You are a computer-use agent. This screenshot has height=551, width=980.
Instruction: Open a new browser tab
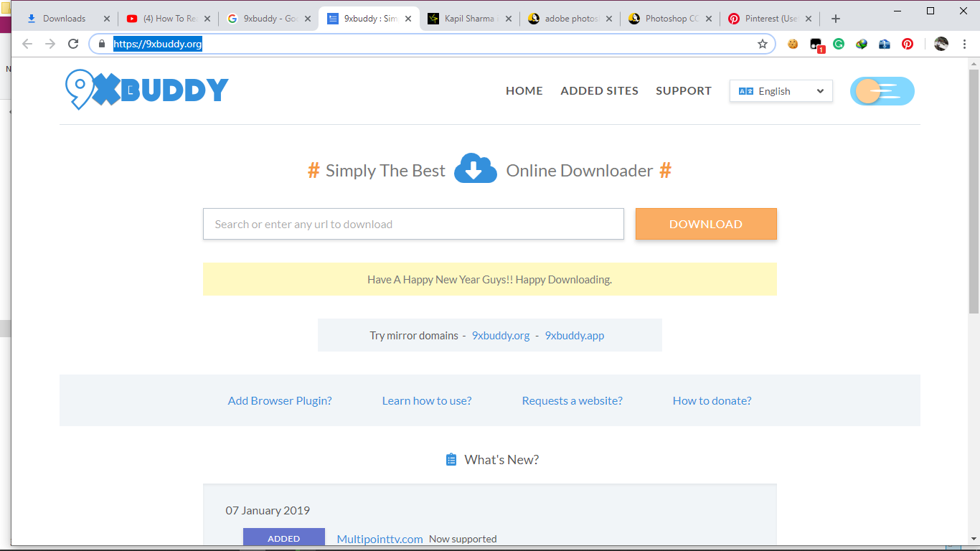(x=835, y=19)
